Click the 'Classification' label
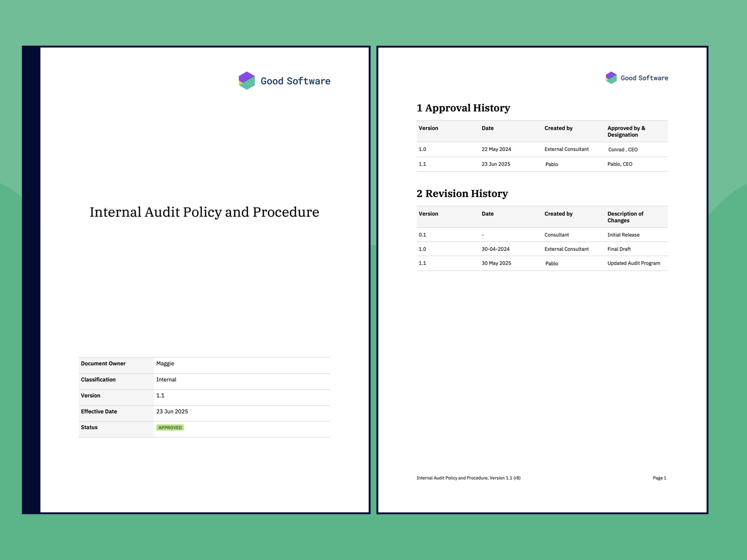The height and width of the screenshot is (560, 747). [x=98, y=379]
